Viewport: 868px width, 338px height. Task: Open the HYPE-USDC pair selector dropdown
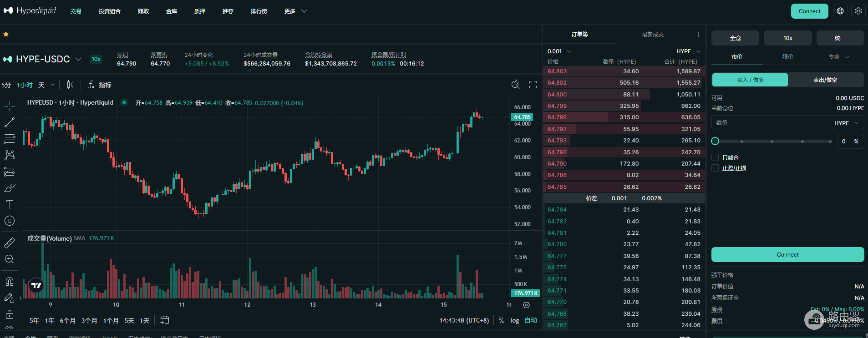43,59
